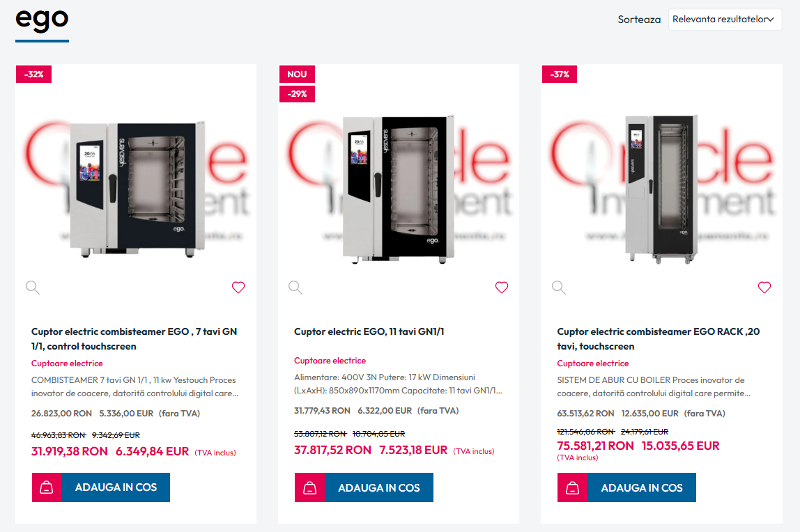Open Cuptor electric EGO, 11 tavi GN1/1 title
This screenshot has height=532, width=800.
click(369, 331)
